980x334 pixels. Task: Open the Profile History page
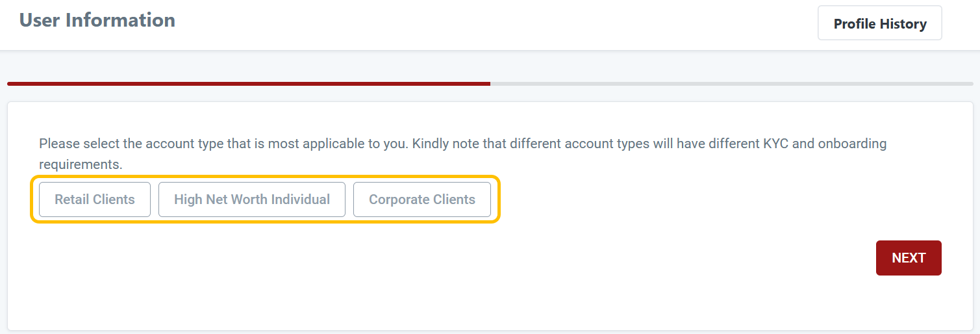(879, 24)
